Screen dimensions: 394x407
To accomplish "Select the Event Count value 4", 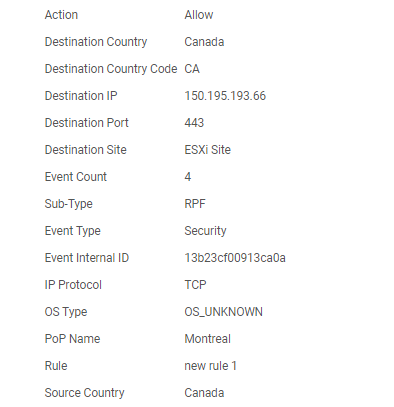I will coord(188,177).
